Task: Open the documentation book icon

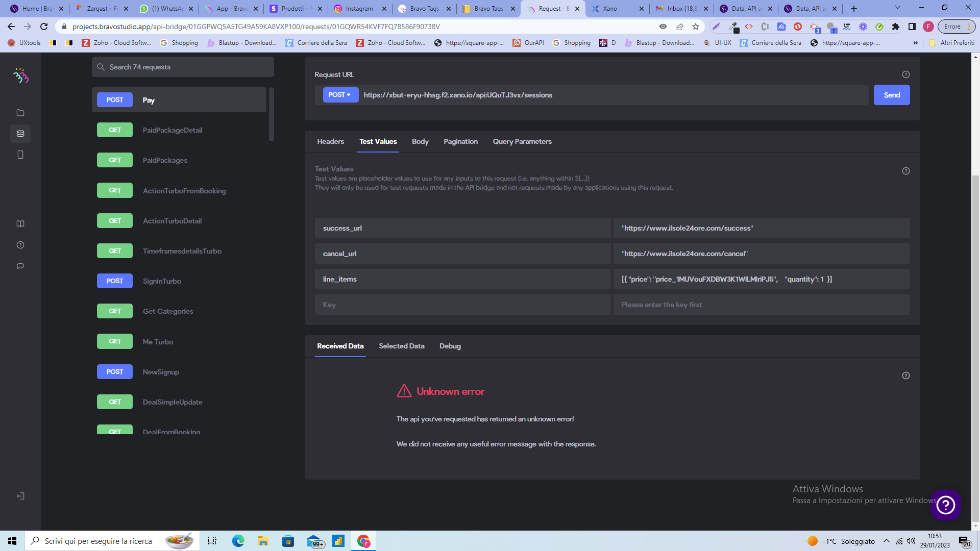Action: [x=20, y=224]
